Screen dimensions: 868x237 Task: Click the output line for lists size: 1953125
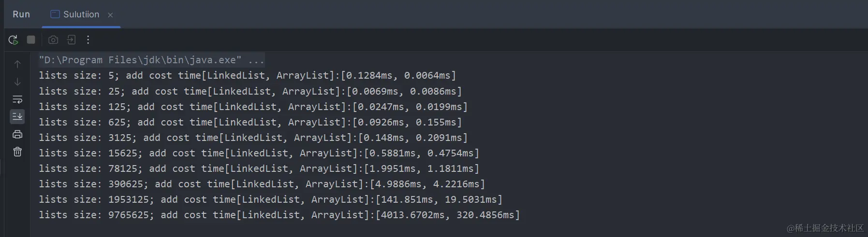(271, 199)
